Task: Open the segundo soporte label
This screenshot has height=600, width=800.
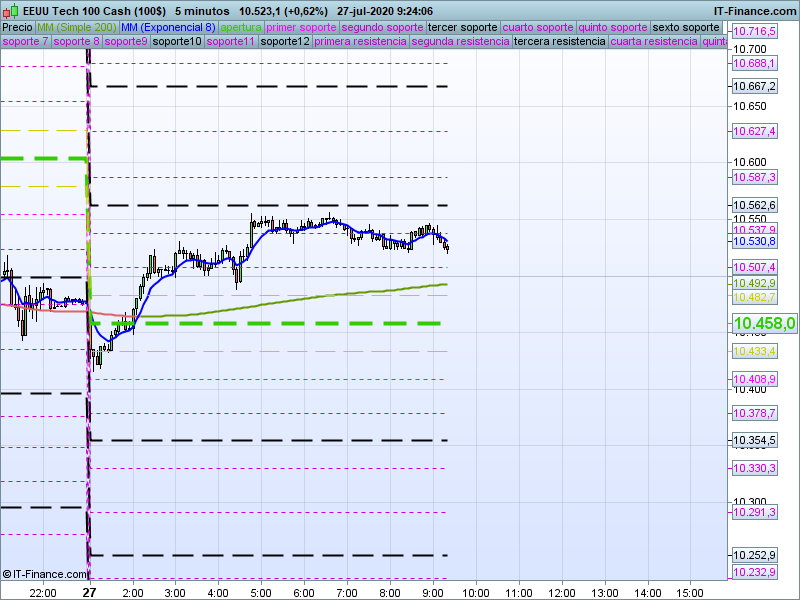Action: [x=383, y=27]
